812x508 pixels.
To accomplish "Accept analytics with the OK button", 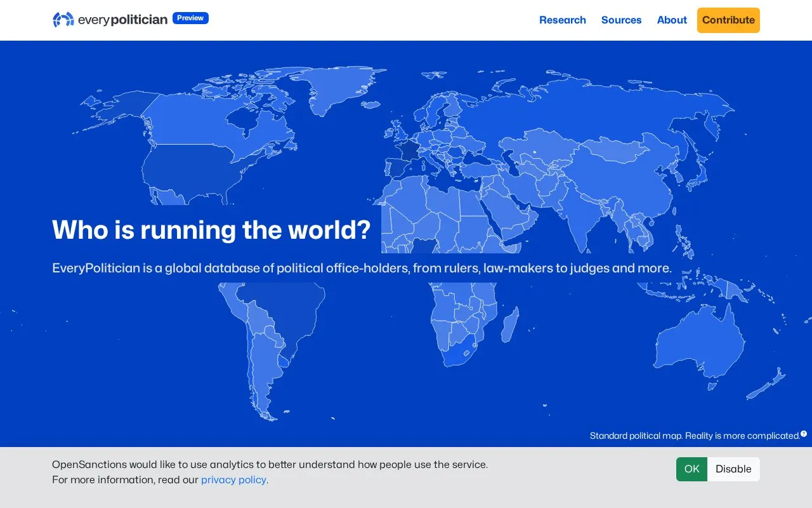I will (x=691, y=469).
